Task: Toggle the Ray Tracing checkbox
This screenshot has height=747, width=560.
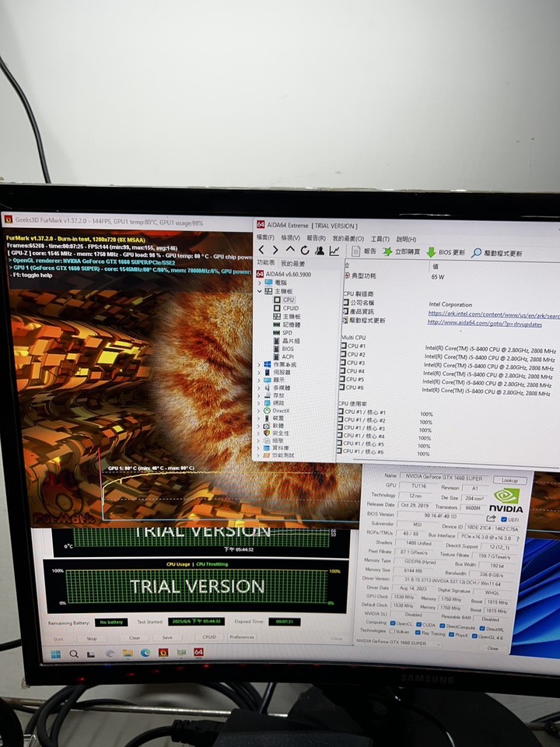Action: click(x=418, y=633)
